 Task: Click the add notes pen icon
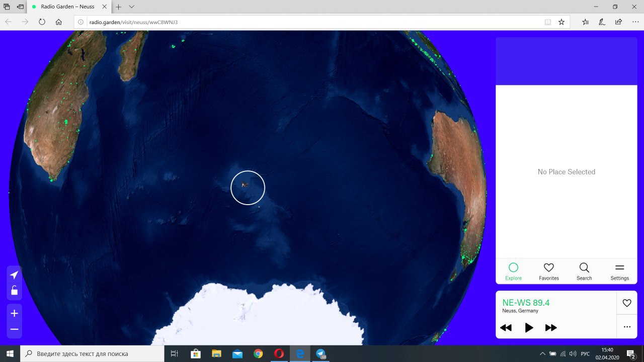(x=602, y=22)
